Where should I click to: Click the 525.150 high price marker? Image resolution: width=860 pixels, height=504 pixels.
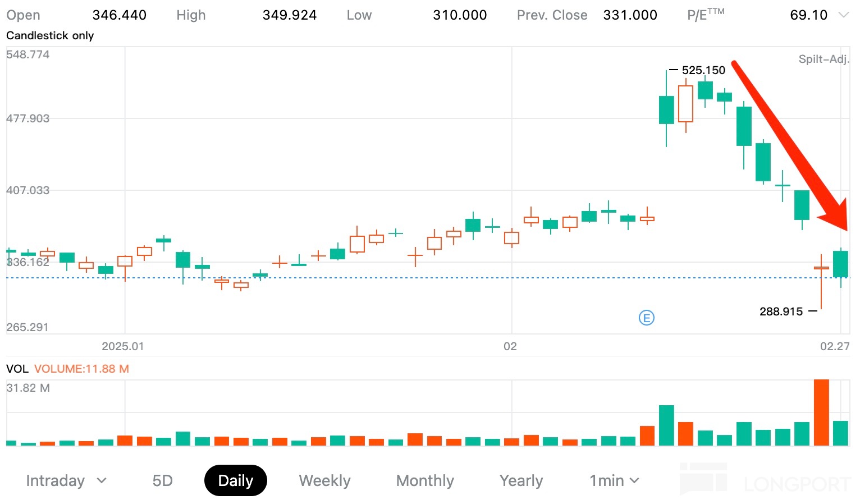tap(703, 70)
